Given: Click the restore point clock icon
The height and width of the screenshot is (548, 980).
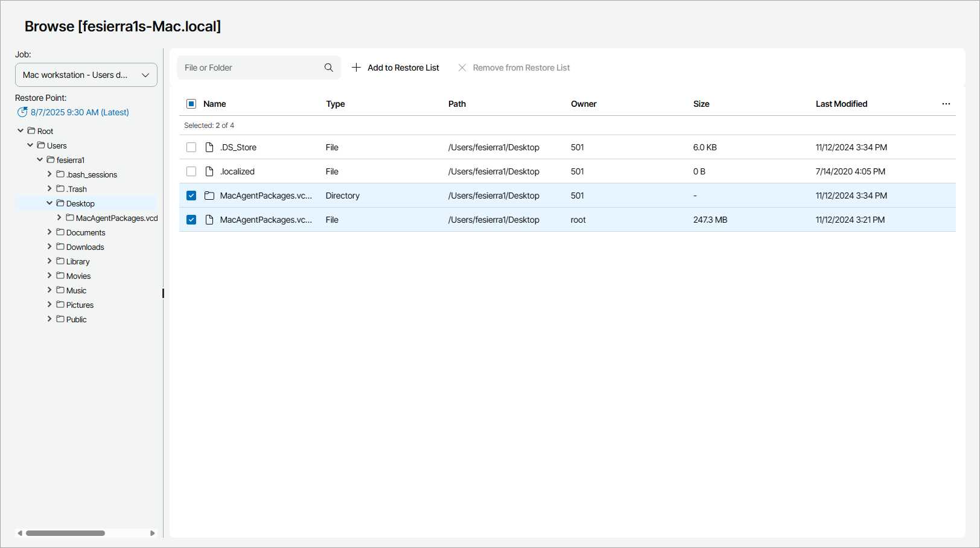Looking at the screenshot, I should pyautogui.click(x=22, y=112).
